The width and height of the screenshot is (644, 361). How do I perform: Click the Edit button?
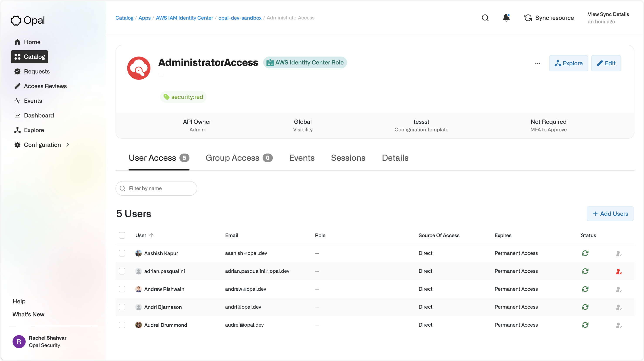click(606, 63)
